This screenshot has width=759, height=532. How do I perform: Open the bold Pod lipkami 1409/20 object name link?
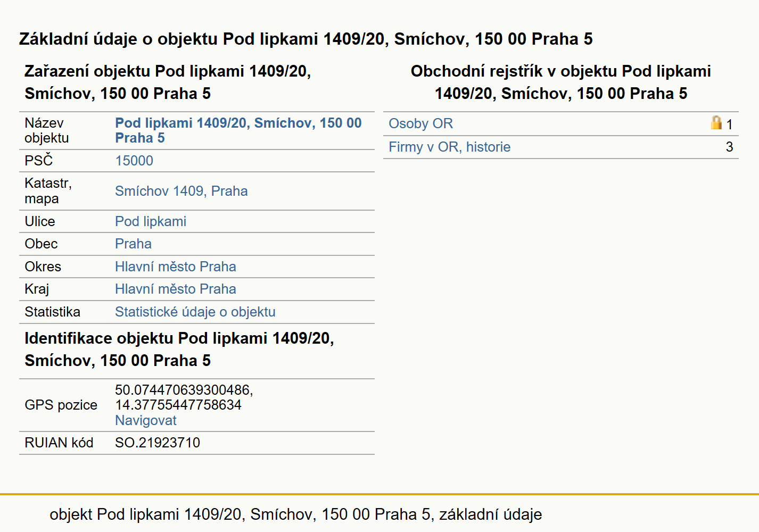pos(238,130)
